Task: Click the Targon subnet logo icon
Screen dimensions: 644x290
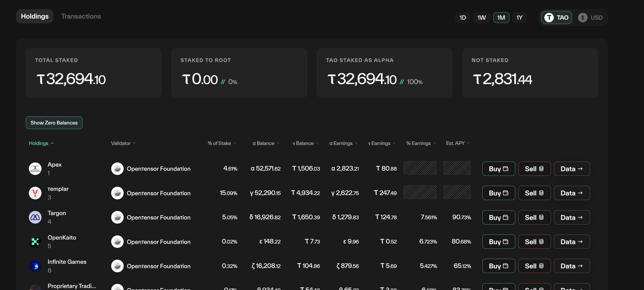Action: coord(35,217)
